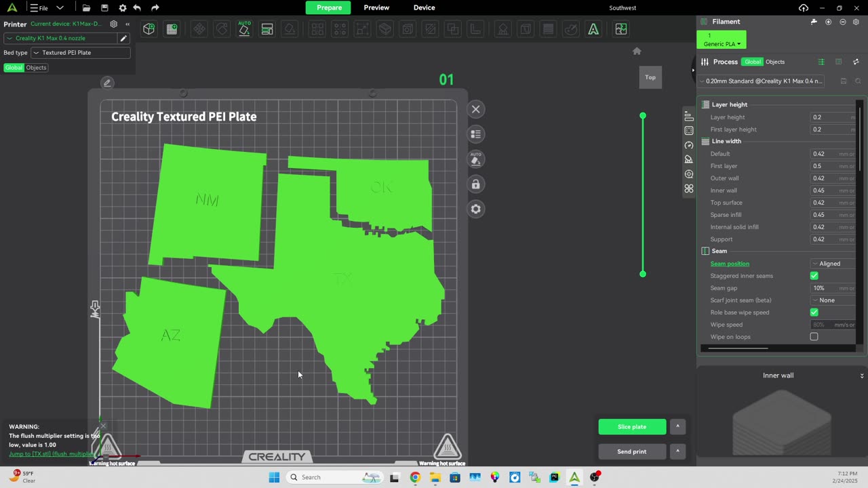This screenshot has width=868, height=488.
Task: Select Global in Process panel
Action: [x=752, y=62]
